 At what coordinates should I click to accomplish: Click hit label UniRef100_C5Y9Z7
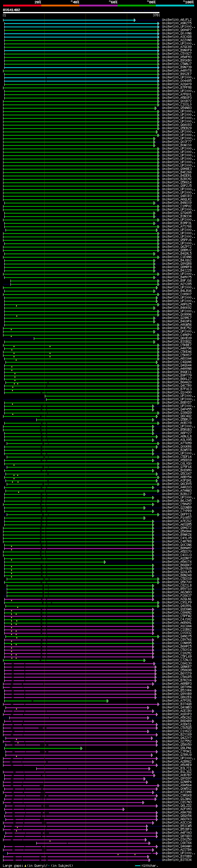pyautogui.click(x=177, y=54)
